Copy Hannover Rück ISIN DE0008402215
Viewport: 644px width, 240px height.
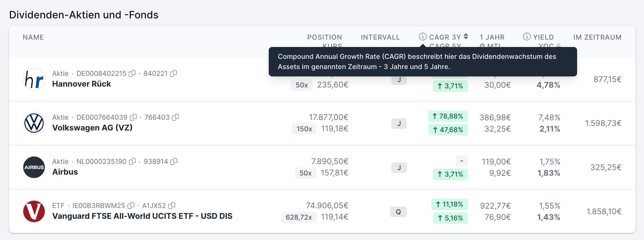(132, 73)
